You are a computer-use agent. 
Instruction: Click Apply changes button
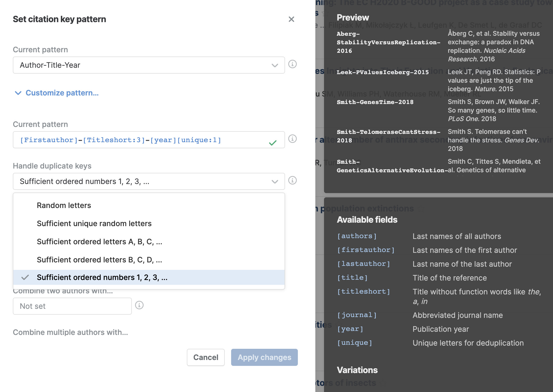pos(264,357)
